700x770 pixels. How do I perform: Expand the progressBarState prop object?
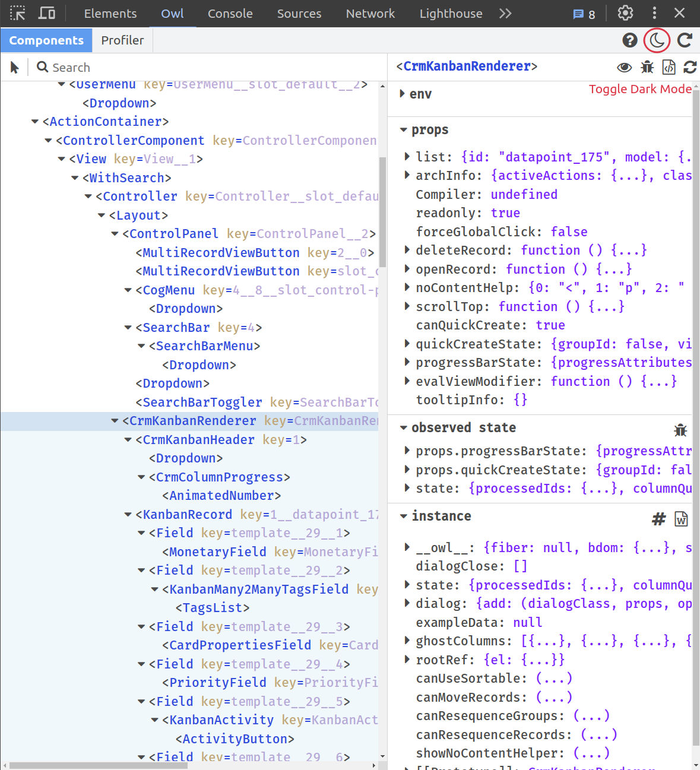[x=407, y=362]
